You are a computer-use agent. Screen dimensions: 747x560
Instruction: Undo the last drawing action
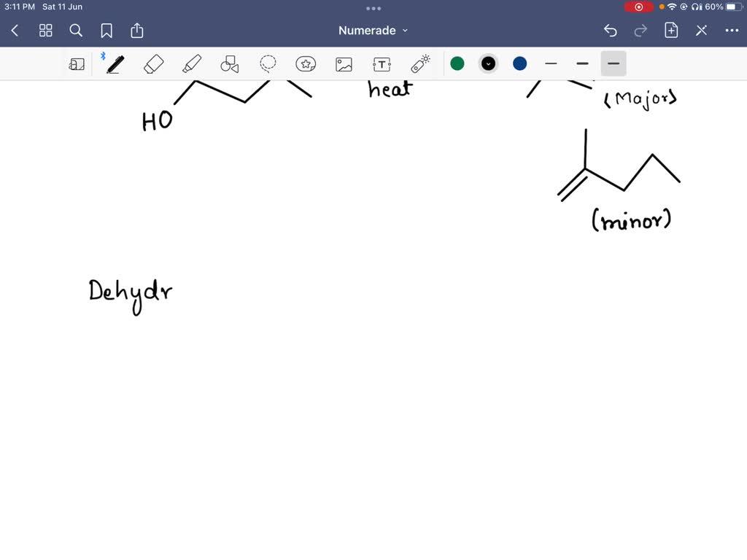click(x=611, y=31)
